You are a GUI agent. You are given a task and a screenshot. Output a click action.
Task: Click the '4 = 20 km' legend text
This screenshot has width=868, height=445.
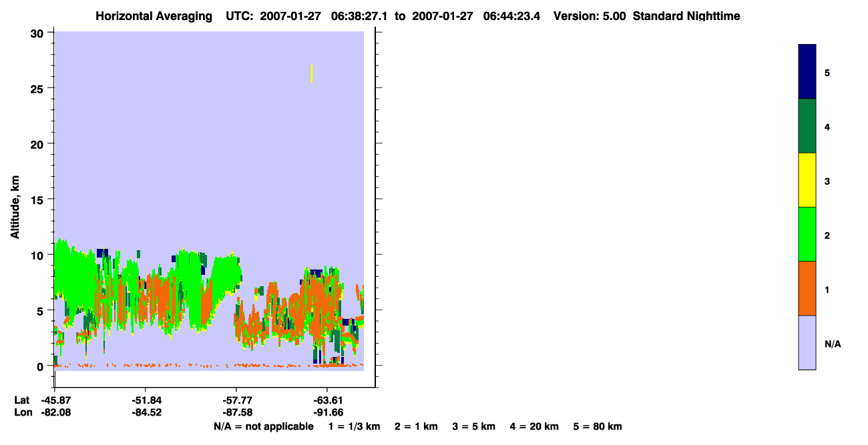pyautogui.click(x=535, y=426)
